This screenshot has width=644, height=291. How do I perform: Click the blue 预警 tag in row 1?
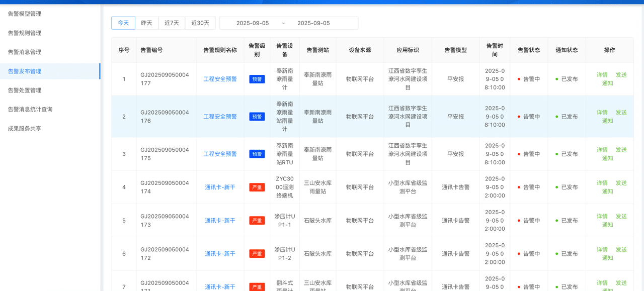[257, 79]
